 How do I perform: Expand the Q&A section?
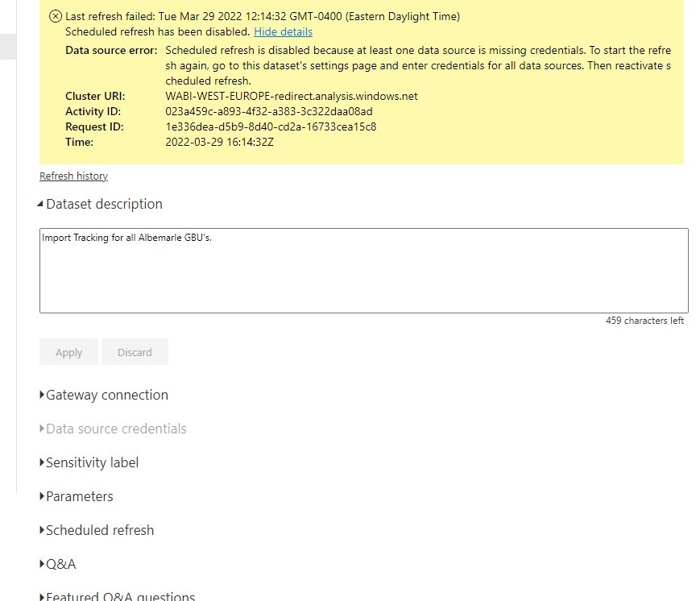(58, 564)
